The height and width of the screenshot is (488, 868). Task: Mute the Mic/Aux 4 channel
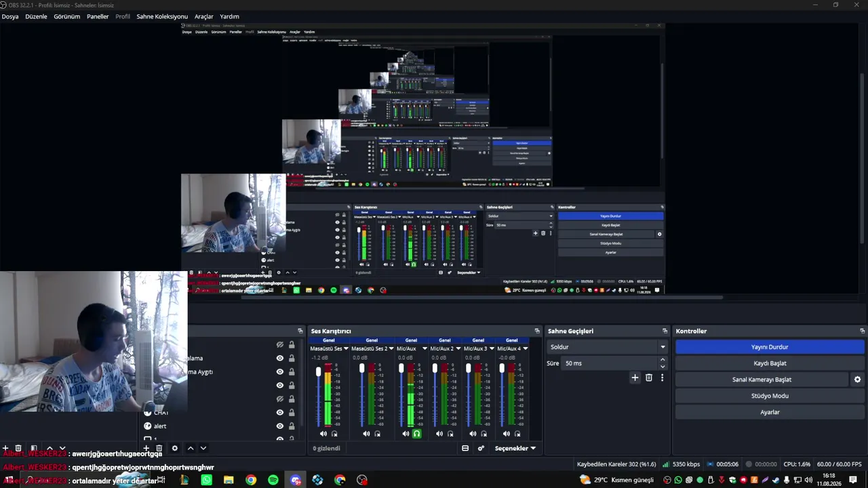[x=507, y=434]
